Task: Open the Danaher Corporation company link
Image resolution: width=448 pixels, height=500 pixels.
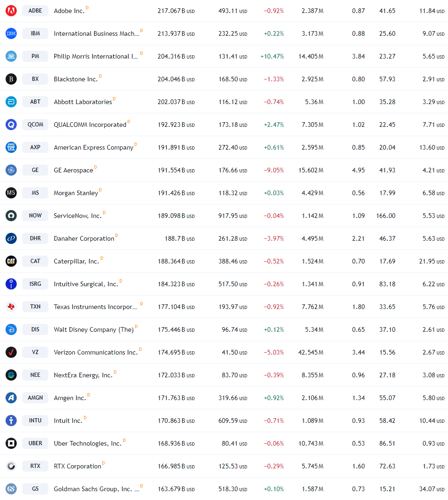Action: (x=84, y=238)
